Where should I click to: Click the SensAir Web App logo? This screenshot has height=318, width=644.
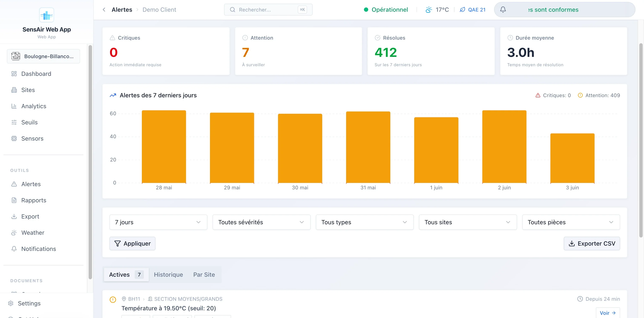[x=46, y=15]
